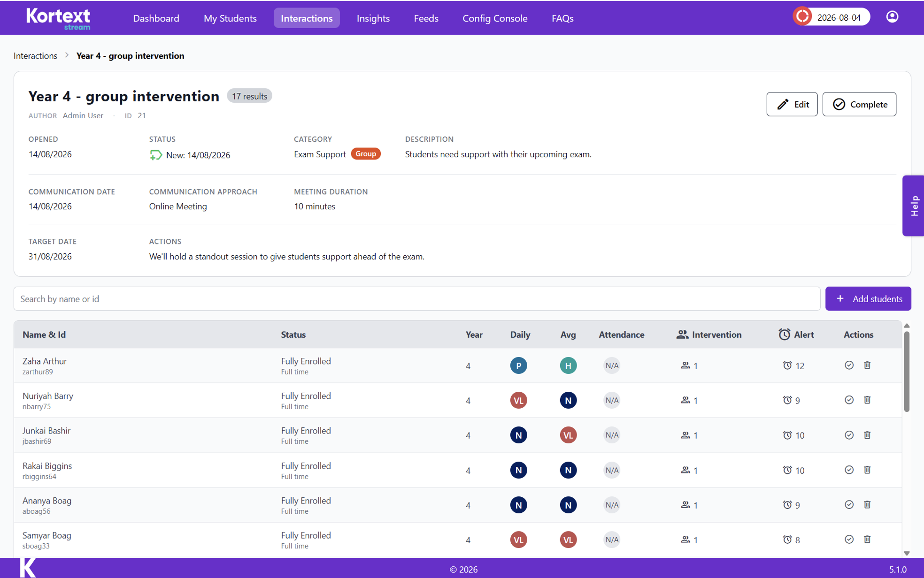Sort by the Year column header

(x=474, y=335)
